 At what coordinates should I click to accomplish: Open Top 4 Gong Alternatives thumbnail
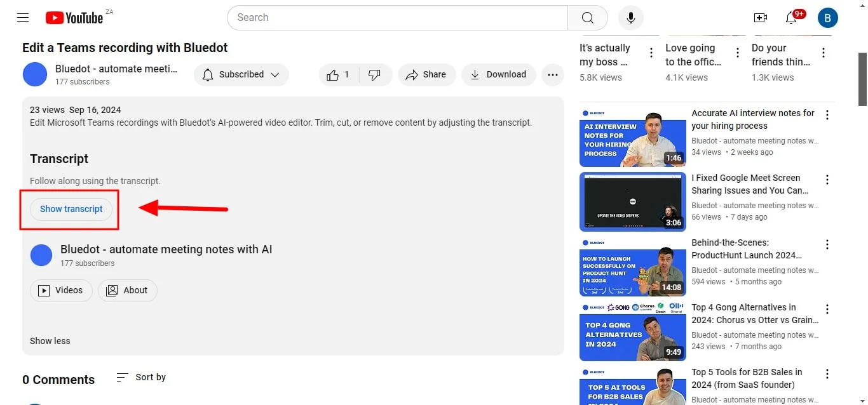point(633,331)
